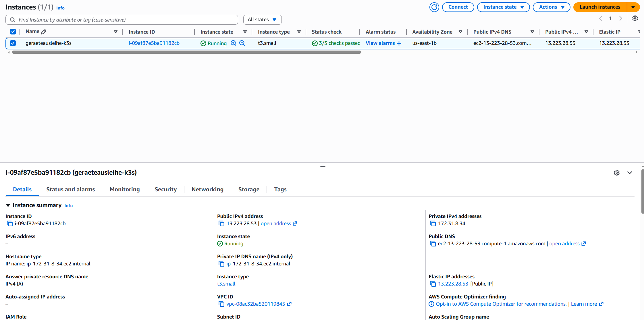Click the Connect button
This screenshot has width=644, height=320.
click(458, 7)
